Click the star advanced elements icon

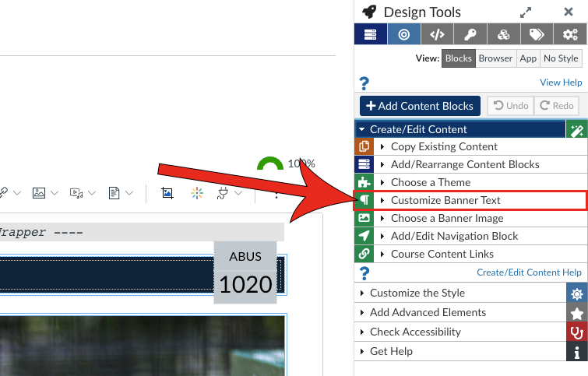coord(577,313)
